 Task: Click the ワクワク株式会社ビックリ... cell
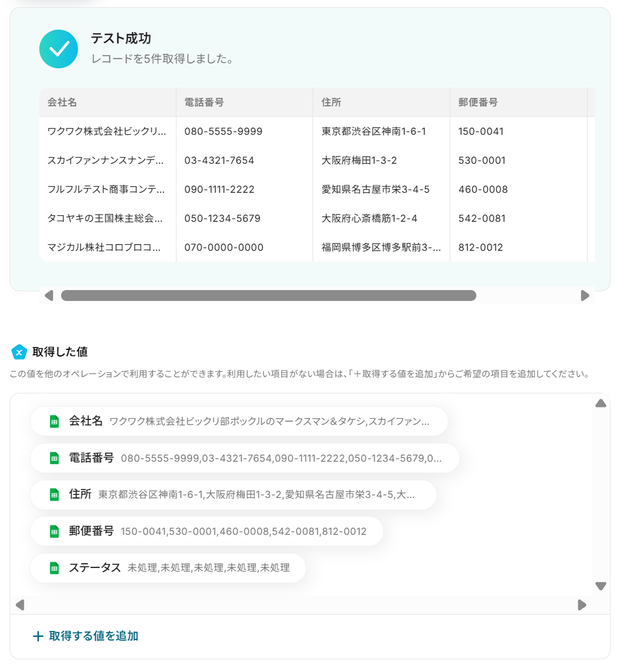tap(108, 131)
